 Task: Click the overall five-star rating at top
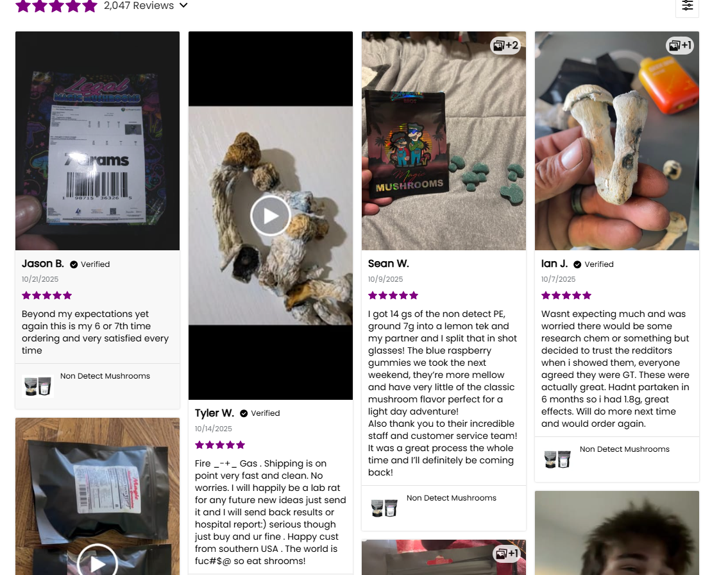pos(56,6)
